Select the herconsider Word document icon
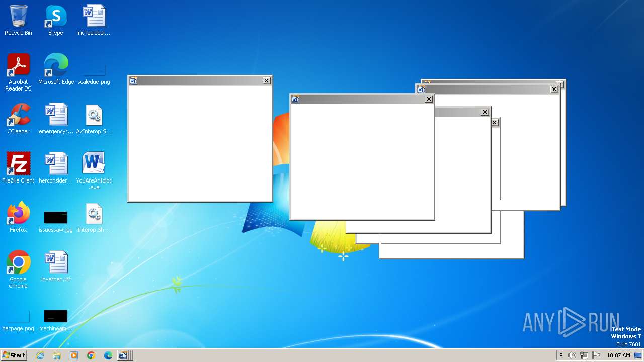The image size is (644, 362). pos(56,168)
